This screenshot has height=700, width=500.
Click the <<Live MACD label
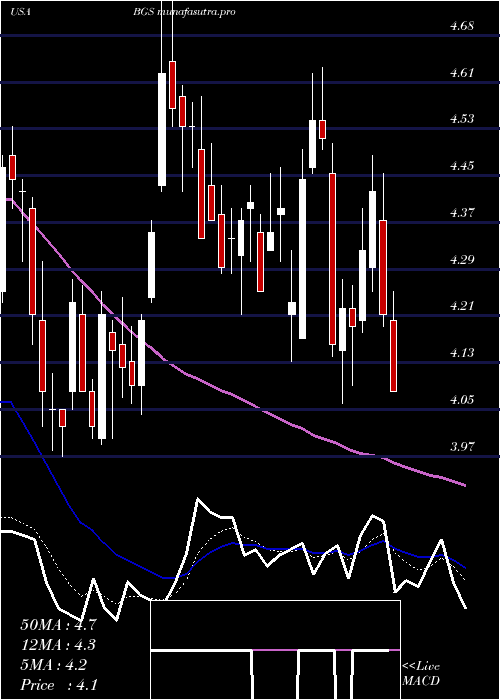click(x=421, y=674)
